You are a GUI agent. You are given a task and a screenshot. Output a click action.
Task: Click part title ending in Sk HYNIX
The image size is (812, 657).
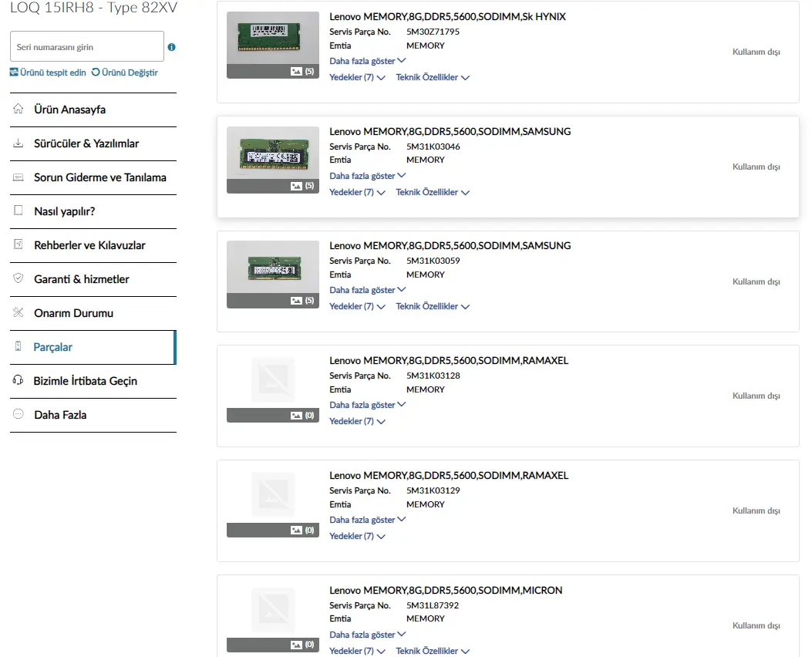click(447, 16)
